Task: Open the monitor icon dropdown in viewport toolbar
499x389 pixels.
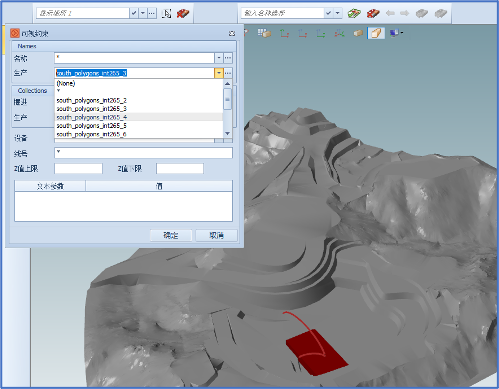Action: coord(396,33)
